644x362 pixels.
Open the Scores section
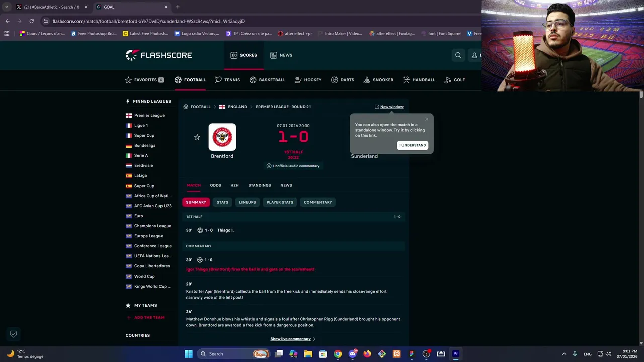coord(244,55)
